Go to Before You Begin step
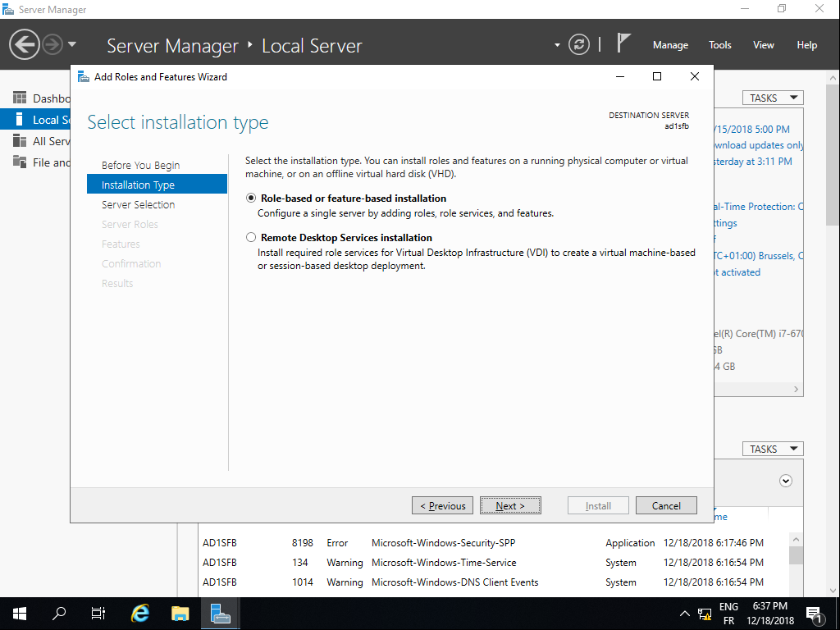The image size is (840, 630). click(140, 165)
